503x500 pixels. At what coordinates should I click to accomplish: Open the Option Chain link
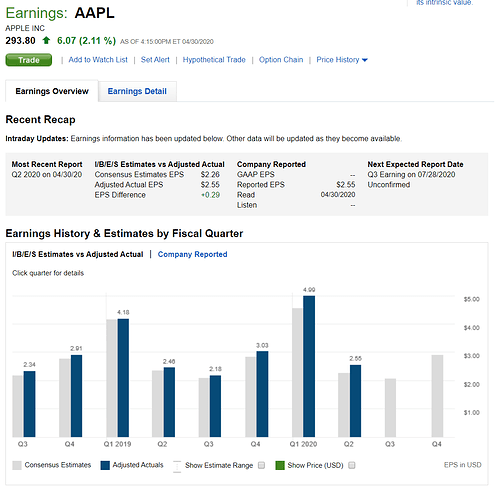tap(281, 60)
